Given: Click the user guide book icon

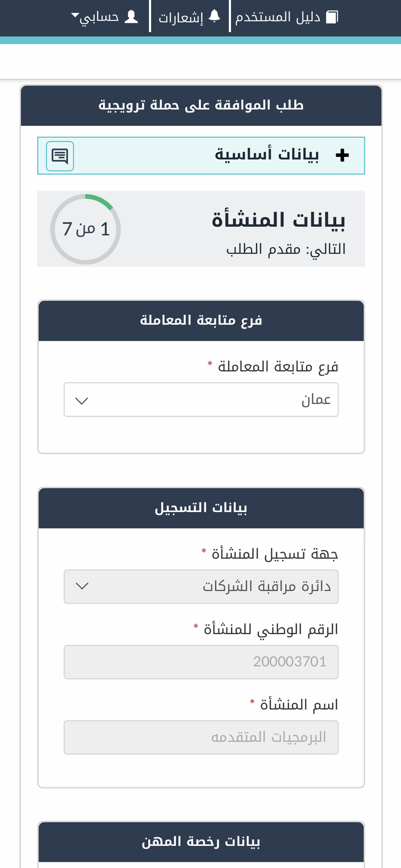Looking at the screenshot, I should (x=332, y=17).
